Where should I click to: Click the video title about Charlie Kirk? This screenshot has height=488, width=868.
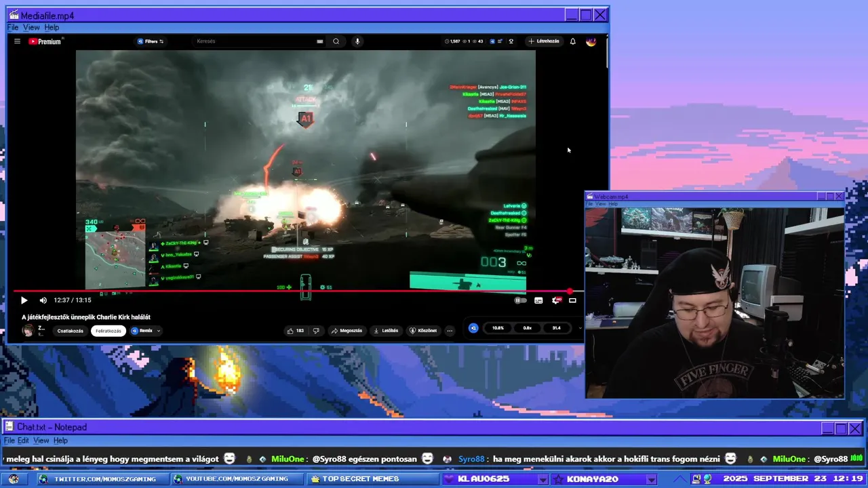[86, 317]
